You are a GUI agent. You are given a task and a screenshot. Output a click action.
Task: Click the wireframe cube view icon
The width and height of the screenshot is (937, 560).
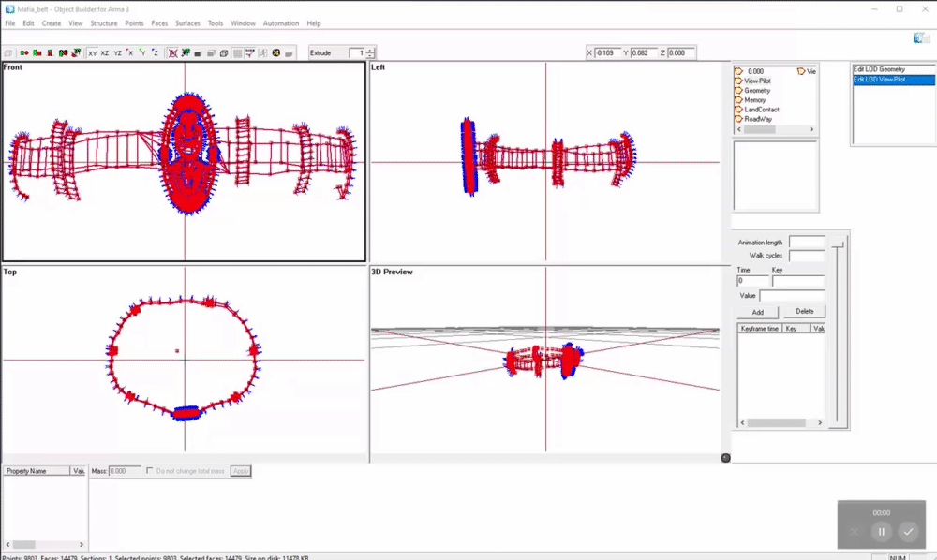click(224, 53)
